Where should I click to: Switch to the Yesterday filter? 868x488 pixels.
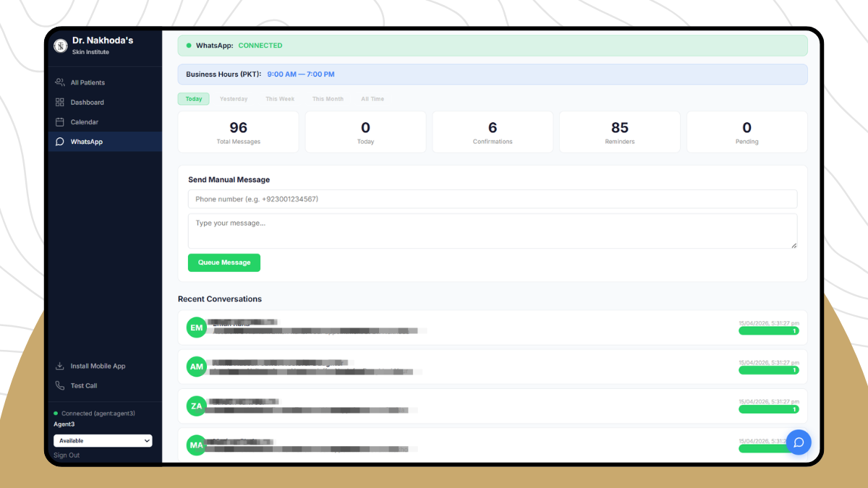[234, 99]
